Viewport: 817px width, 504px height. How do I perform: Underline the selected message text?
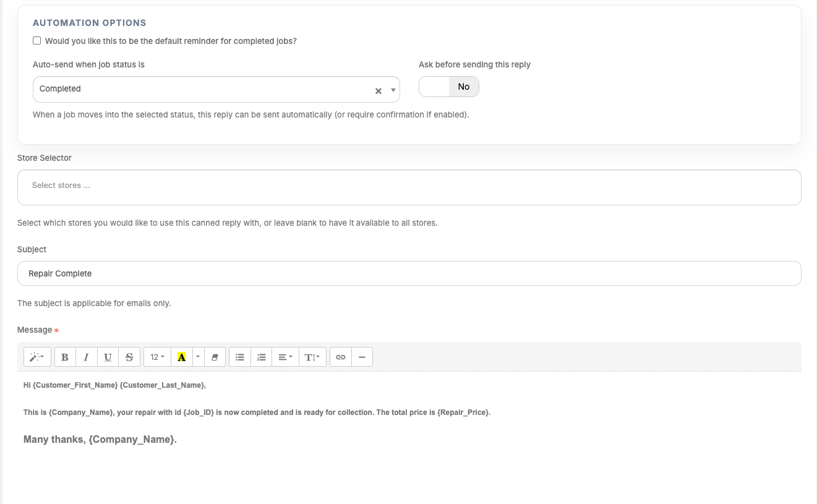108,357
